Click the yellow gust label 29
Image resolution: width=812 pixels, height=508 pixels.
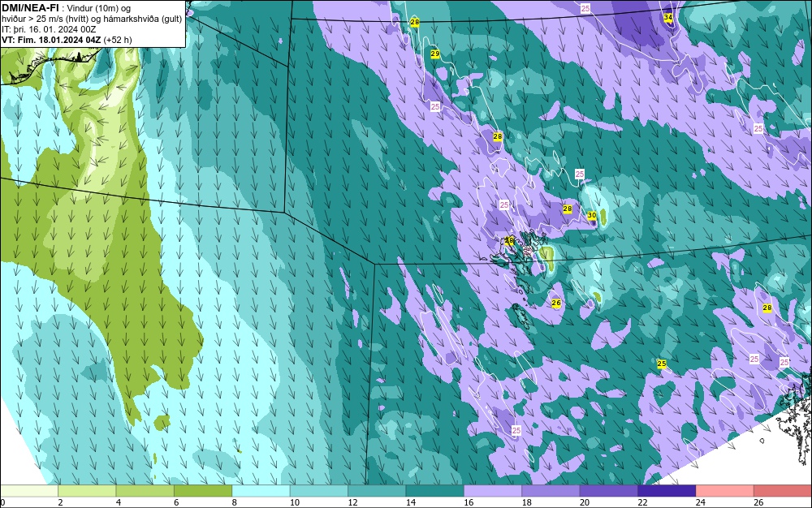(435, 54)
